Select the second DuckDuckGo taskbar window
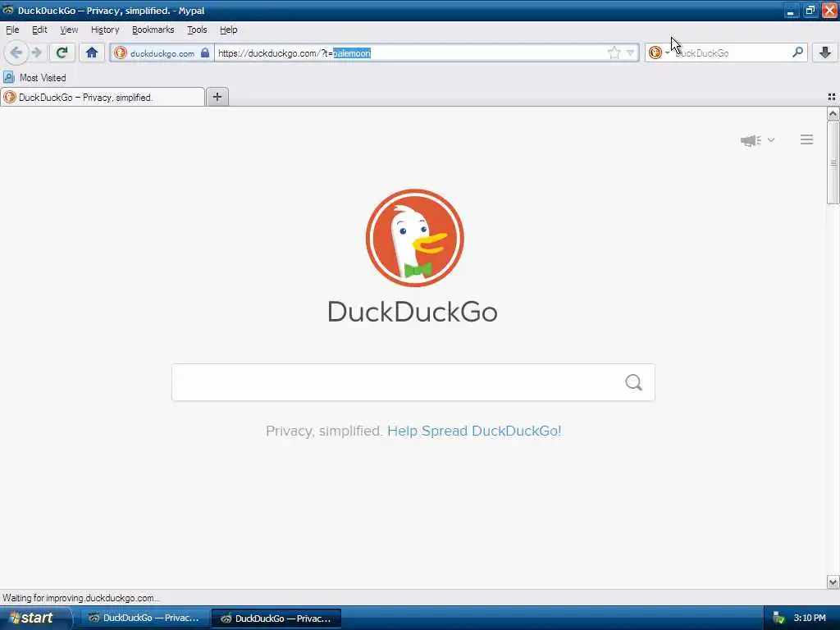This screenshot has width=840, height=630. pyautogui.click(x=276, y=619)
